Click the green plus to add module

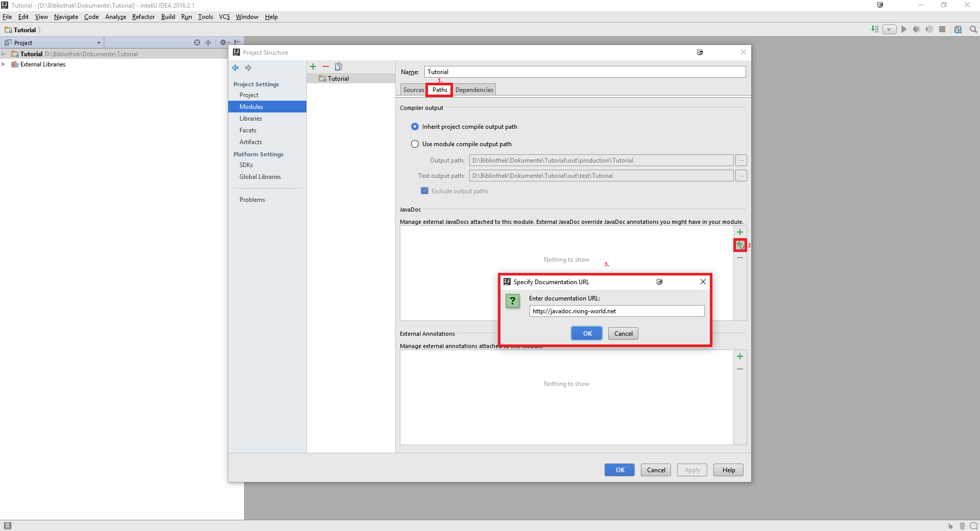313,66
